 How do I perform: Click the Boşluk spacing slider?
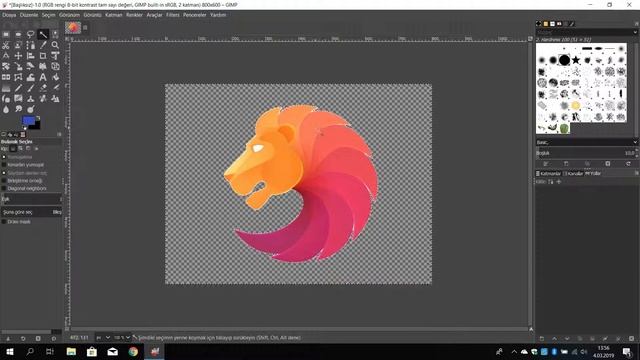(586, 153)
